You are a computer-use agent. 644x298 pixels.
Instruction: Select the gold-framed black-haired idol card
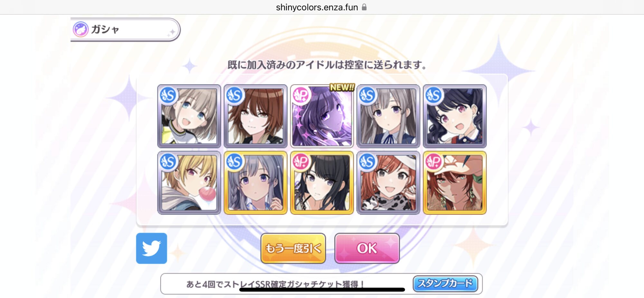coord(322,183)
